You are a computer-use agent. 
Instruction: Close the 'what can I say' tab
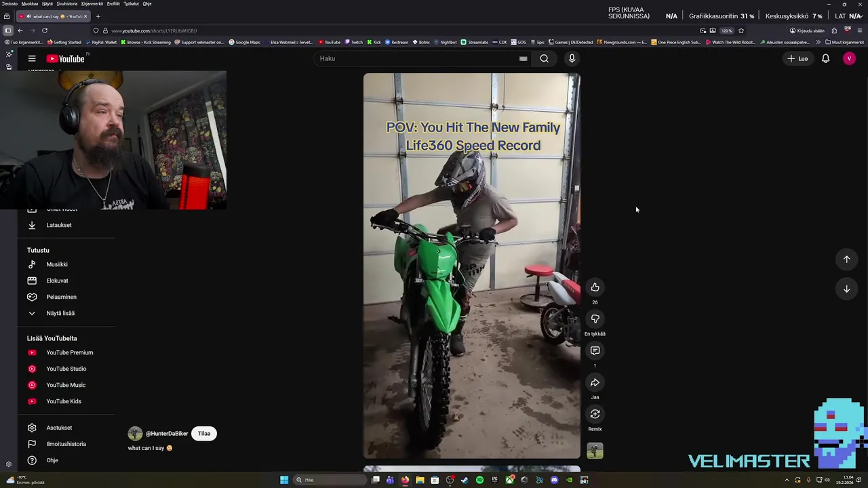[x=85, y=16]
